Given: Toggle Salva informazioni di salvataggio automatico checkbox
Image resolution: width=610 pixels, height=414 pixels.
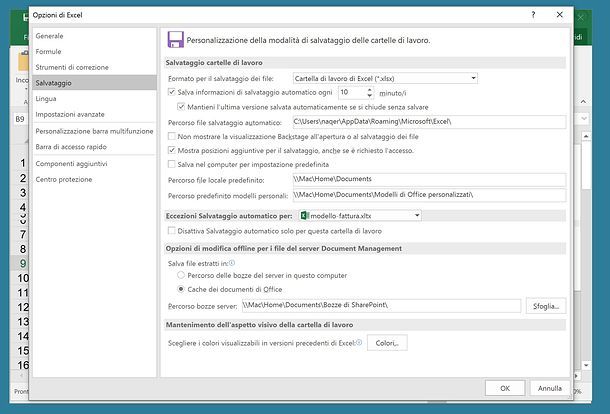Looking at the screenshot, I should pos(172,92).
